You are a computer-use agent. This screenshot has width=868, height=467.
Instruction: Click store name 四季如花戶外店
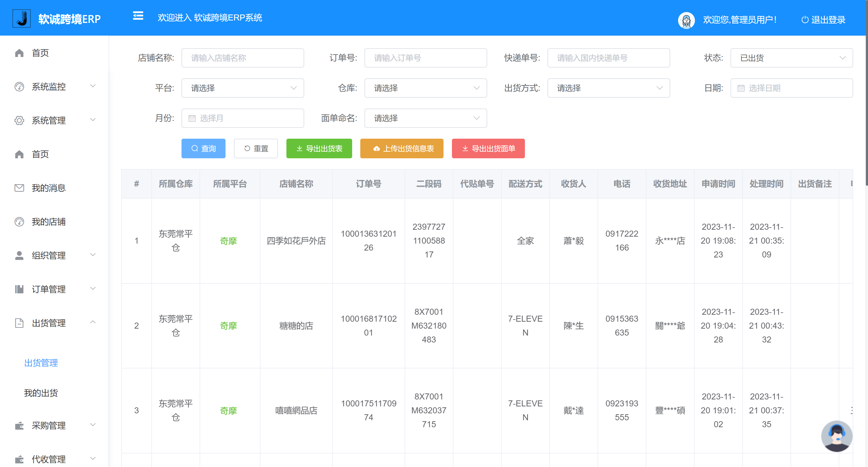pyautogui.click(x=296, y=241)
